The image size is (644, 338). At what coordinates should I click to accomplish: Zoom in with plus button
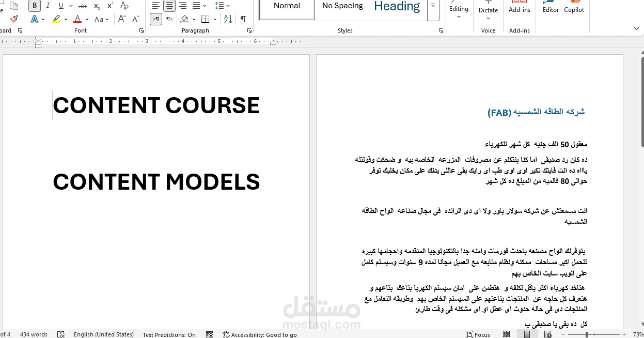coord(624,334)
